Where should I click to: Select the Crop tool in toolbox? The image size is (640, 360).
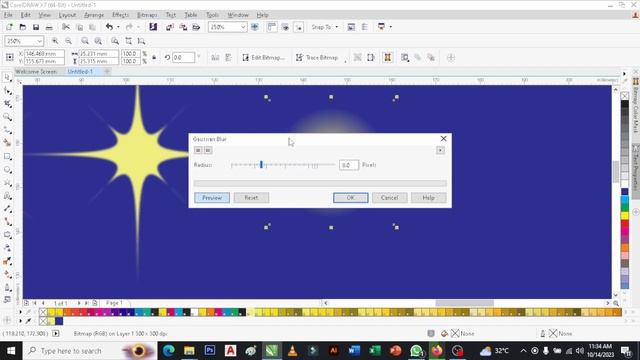coord(7,104)
